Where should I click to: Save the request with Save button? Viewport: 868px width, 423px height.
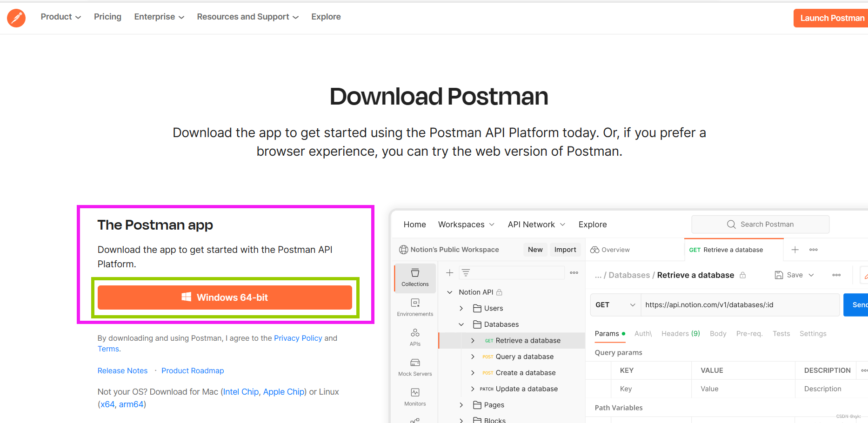tap(788, 275)
